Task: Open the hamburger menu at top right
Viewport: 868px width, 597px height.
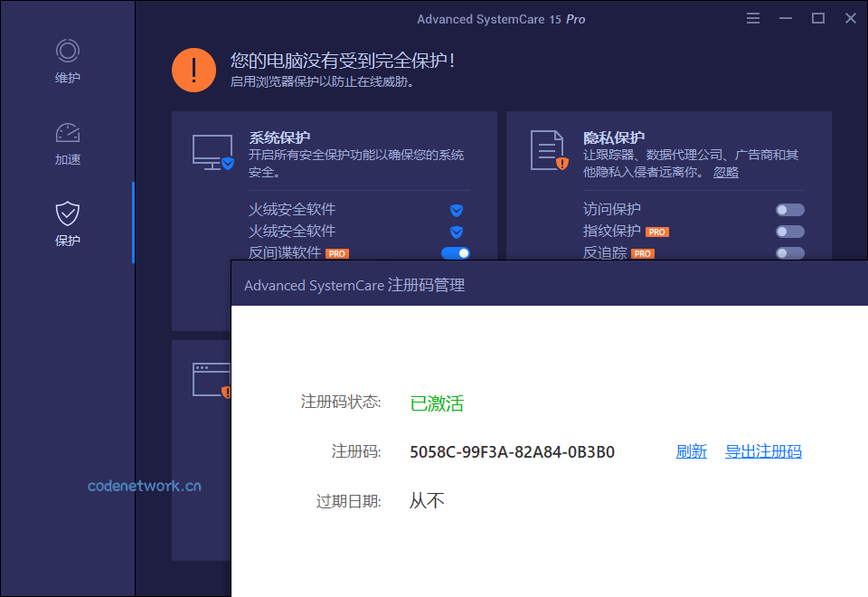Action: [x=753, y=17]
